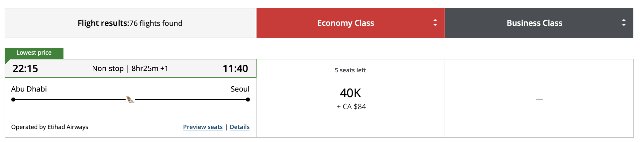
Task: Click the Lowest price green badge
Action: 34,53
